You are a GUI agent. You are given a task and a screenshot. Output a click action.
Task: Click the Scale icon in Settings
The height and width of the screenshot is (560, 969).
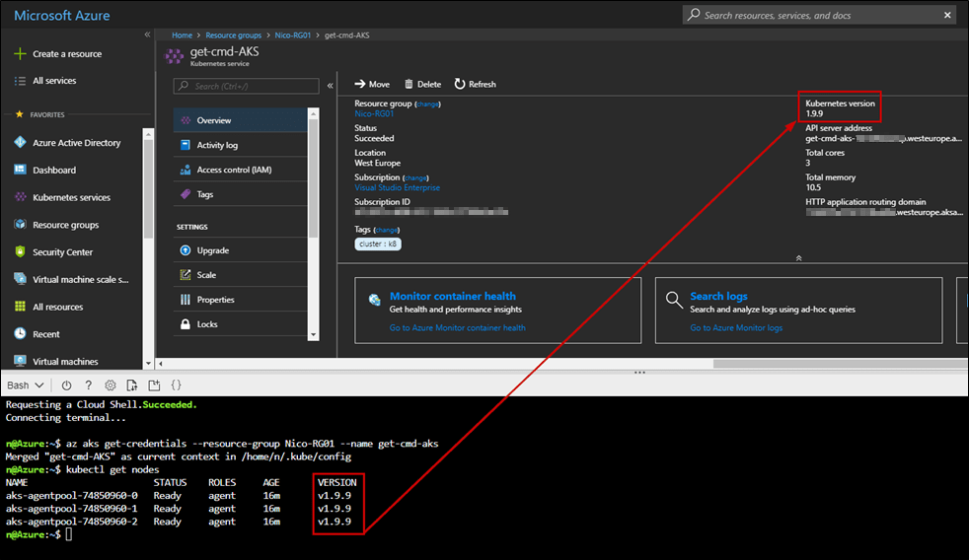click(x=185, y=275)
